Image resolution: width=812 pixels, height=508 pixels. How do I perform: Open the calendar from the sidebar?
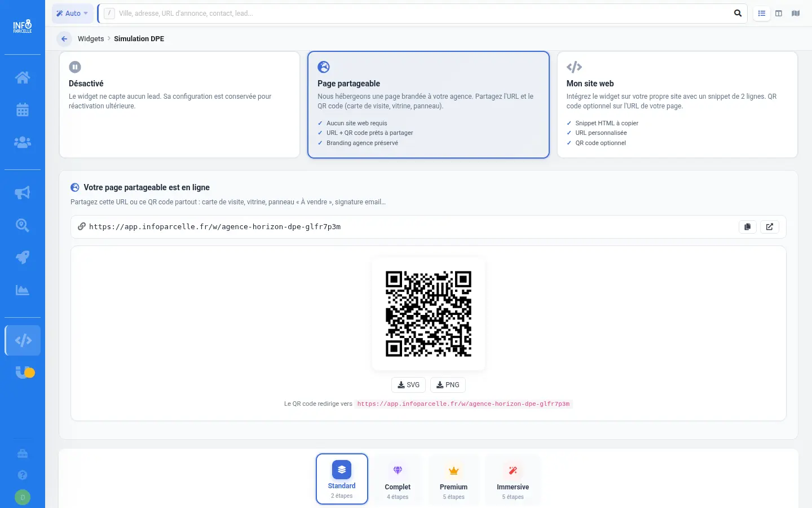tap(23, 110)
